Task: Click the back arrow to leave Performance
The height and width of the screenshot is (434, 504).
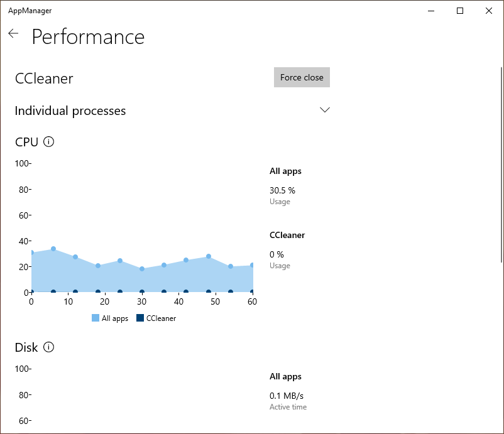Action: coord(13,33)
